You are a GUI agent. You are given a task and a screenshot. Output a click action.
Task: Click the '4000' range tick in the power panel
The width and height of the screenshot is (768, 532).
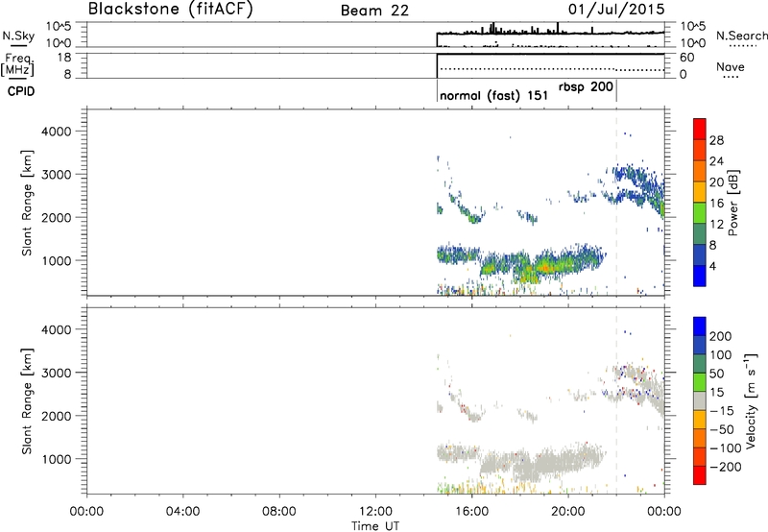coord(56,132)
